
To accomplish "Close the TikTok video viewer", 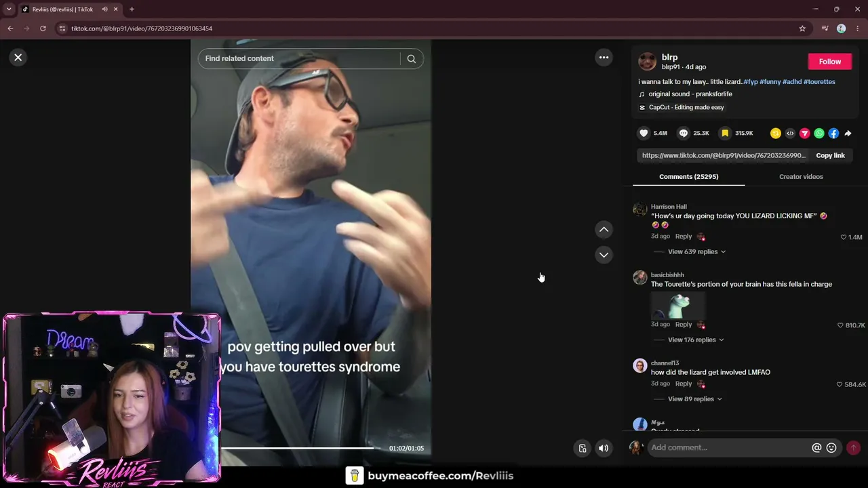I will click(x=18, y=58).
